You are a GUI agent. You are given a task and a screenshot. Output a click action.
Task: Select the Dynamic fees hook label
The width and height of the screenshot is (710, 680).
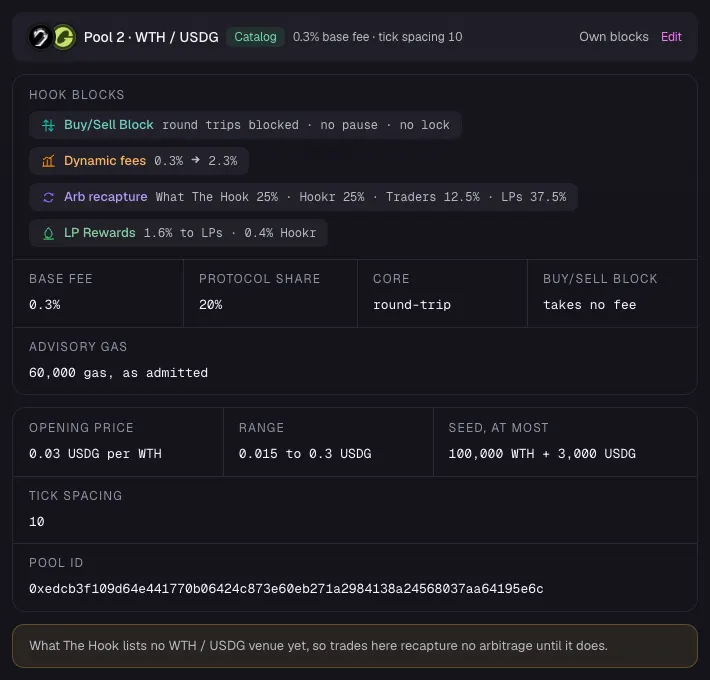pos(105,161)
